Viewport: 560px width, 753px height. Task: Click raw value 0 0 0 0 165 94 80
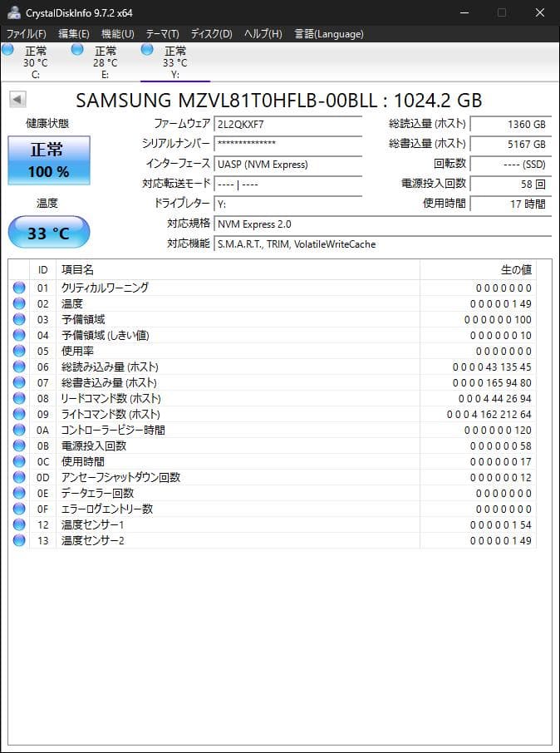tap(492, 383)
